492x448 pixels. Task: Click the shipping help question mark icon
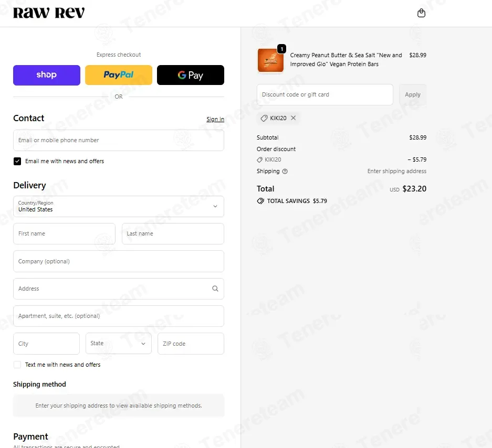click(x=285, y=171)
